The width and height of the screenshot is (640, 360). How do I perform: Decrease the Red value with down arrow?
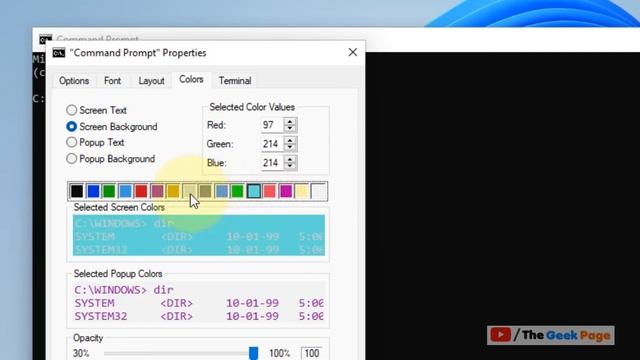pyautogui.click(x=290, y=129)
